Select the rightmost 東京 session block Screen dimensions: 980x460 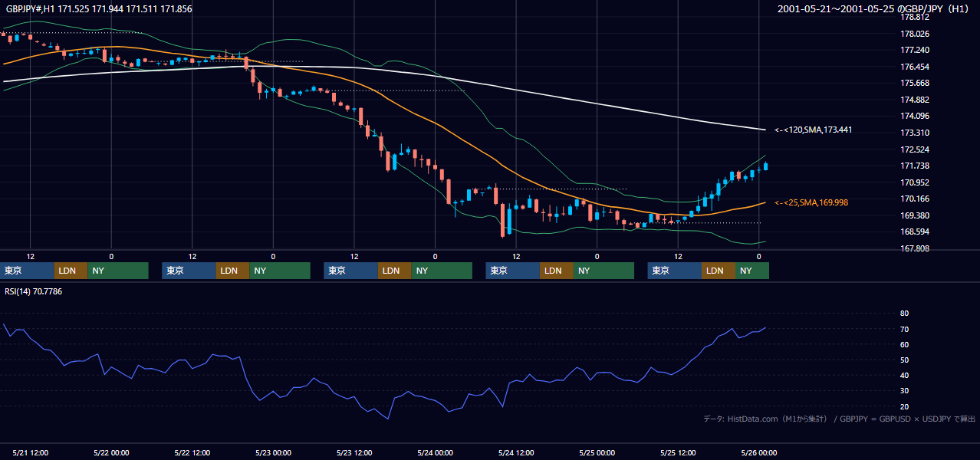pos(675,271)
